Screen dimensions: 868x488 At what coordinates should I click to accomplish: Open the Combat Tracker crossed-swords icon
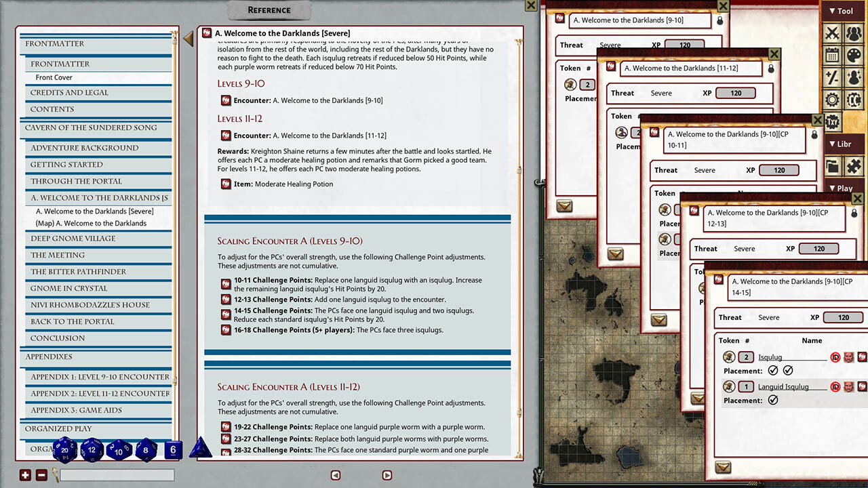click(833, 33)
